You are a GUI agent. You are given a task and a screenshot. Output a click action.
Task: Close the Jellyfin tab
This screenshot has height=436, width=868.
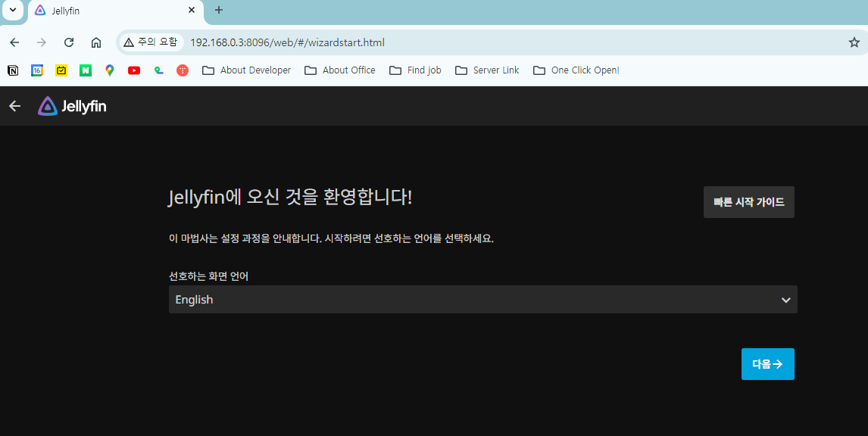click(192, 10)
